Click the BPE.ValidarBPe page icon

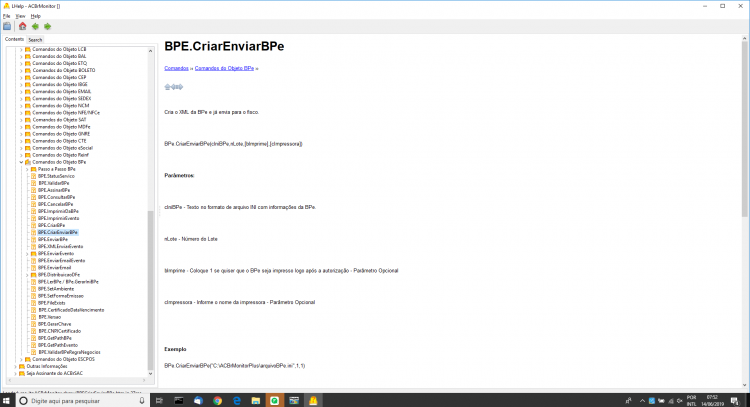[33, 183]
